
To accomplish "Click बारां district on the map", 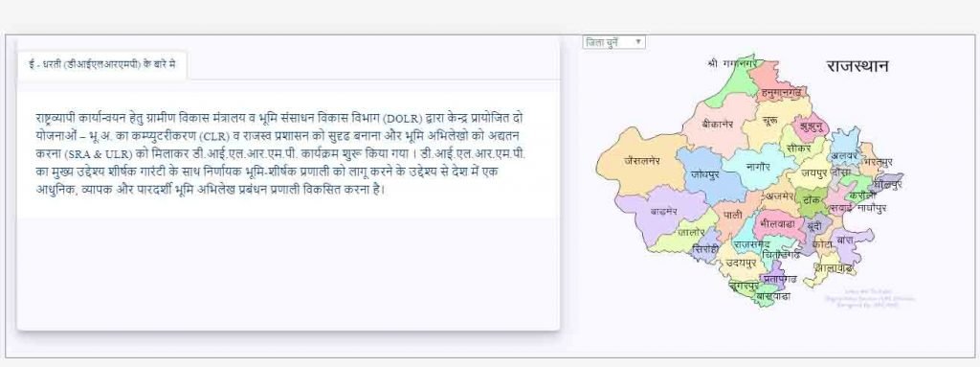I will coord(846,240).
